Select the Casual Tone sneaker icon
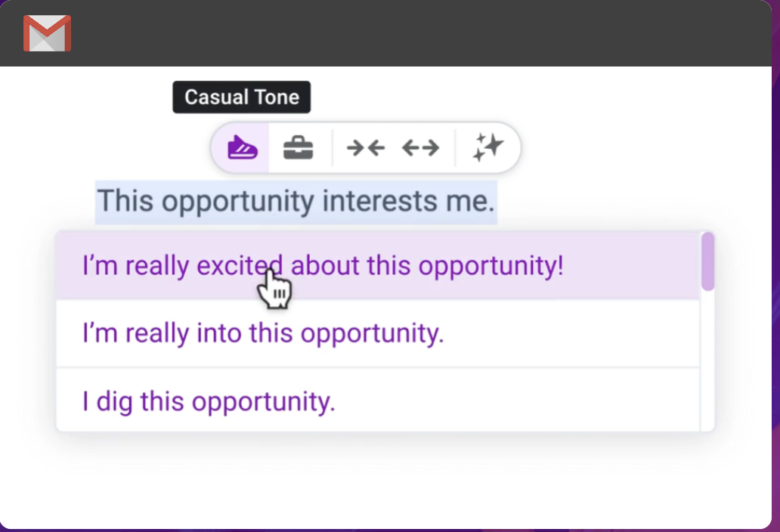The image size is (780, 532). point(243,147)
